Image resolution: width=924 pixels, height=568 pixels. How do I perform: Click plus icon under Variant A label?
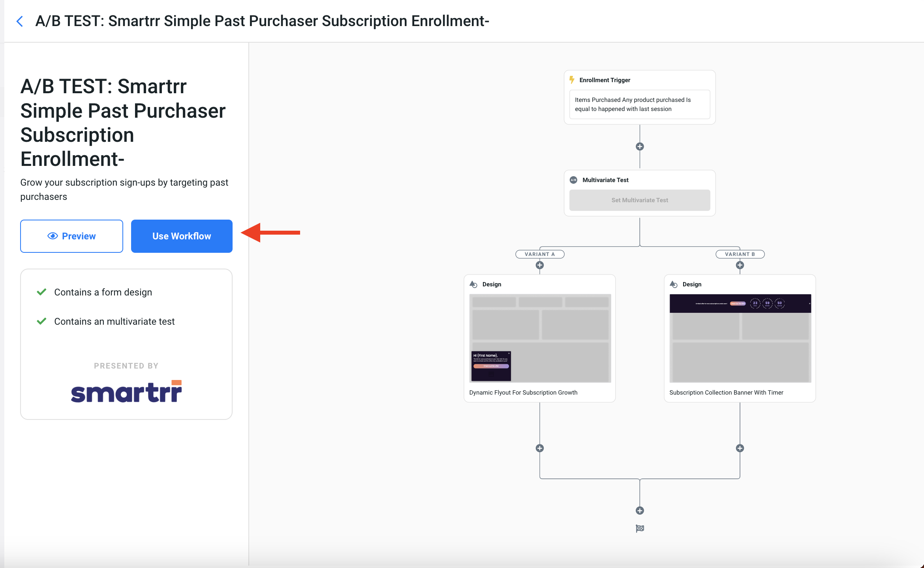tap(539, 265)
